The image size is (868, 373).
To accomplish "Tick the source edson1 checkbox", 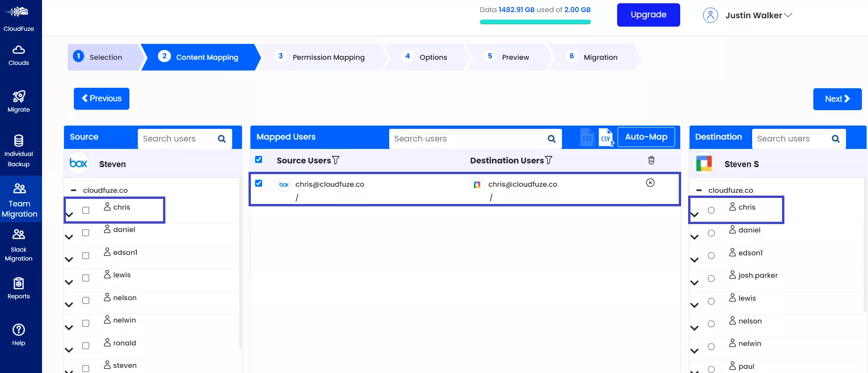I will [x=86, y=256].
